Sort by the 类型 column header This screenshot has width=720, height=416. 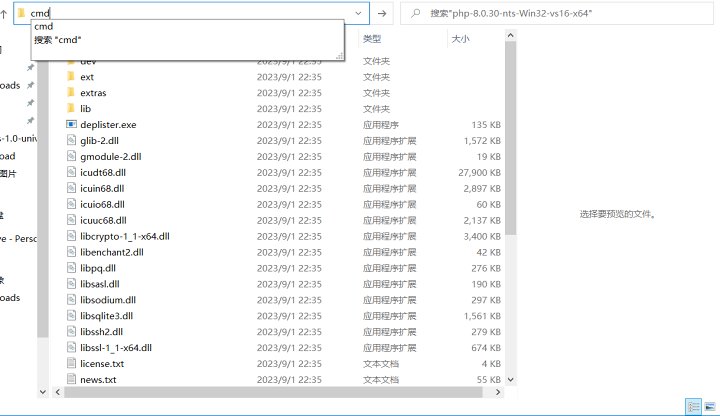click(372, 39)
